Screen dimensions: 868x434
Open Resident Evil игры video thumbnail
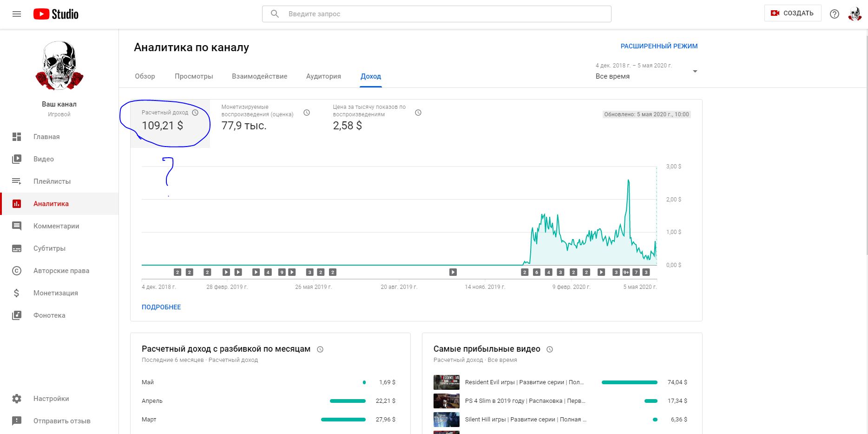point(447,382)
